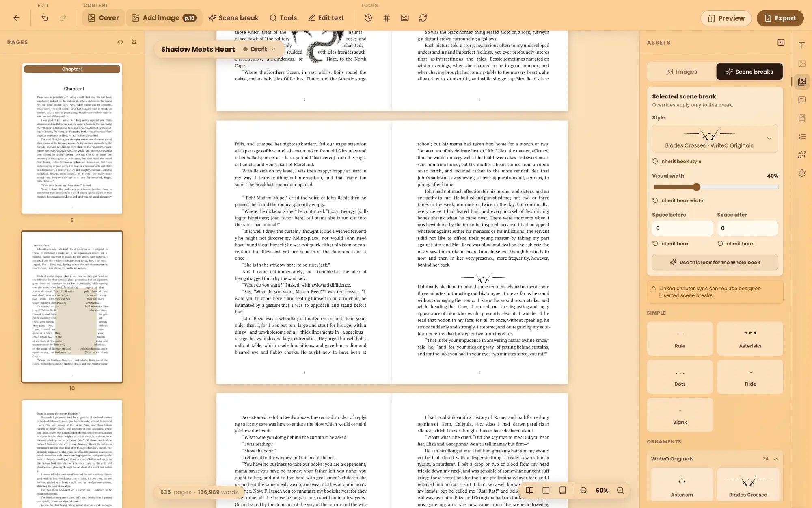Adjust the Visual width slider
The height and width of the screenshot is (508, 812).
(697, 187)
